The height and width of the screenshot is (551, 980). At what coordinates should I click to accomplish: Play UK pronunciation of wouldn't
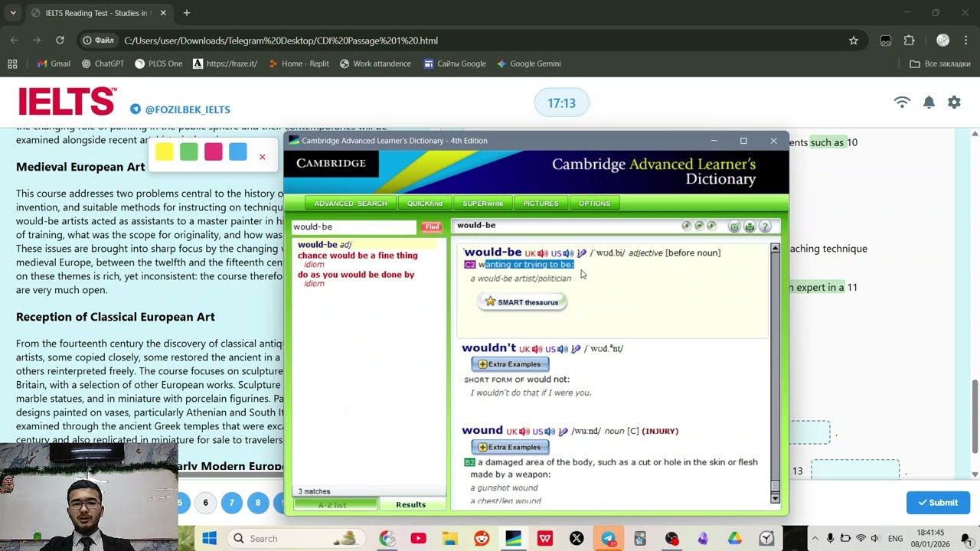pos(537,349)
